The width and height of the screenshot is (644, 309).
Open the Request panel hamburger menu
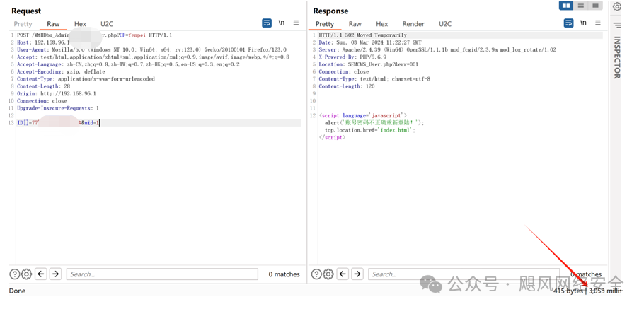tap(296, 23)
